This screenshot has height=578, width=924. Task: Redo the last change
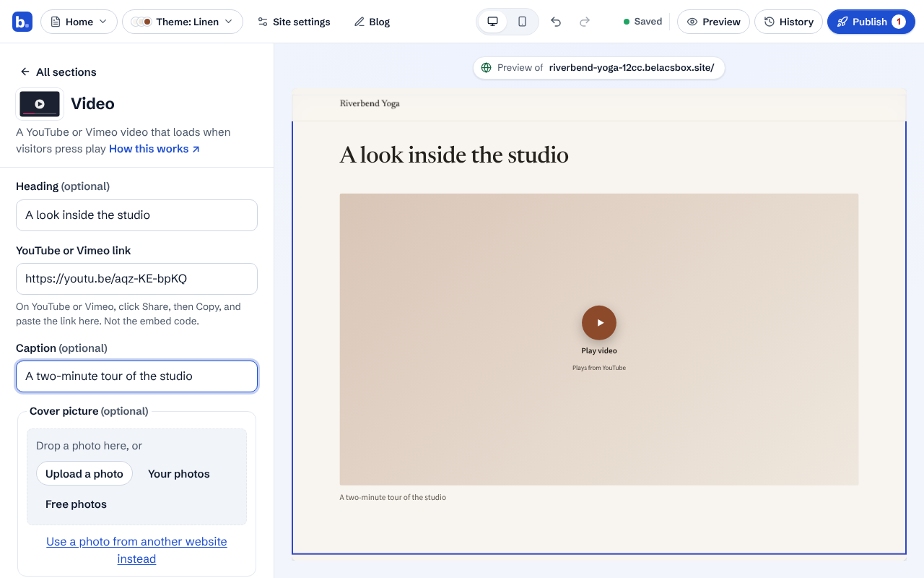click(x=585, y=22)
